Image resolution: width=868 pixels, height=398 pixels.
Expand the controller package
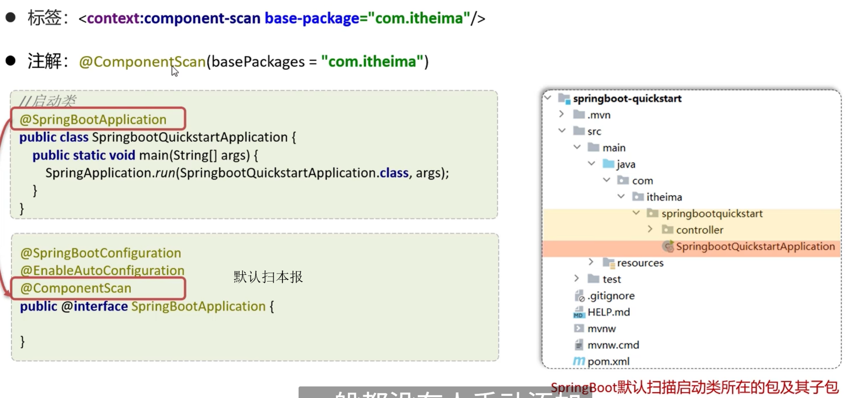coord(650,229)
